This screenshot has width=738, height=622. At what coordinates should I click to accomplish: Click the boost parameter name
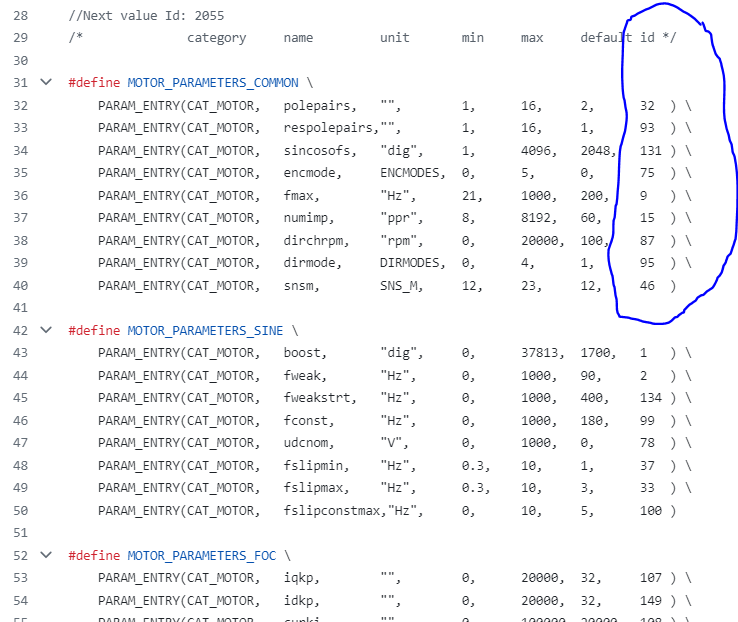[305, 353]
